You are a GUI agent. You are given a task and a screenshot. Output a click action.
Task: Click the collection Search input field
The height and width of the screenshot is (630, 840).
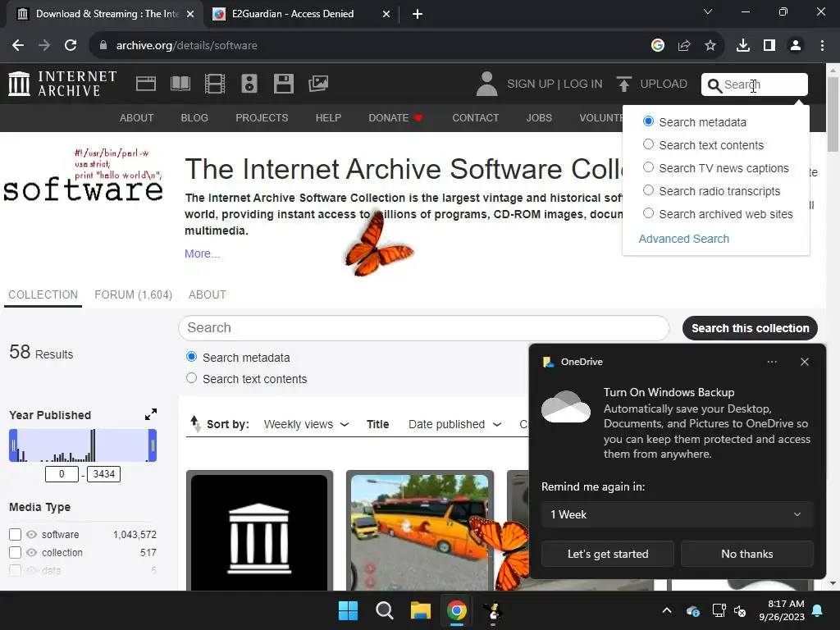click(x=424, y=328)
